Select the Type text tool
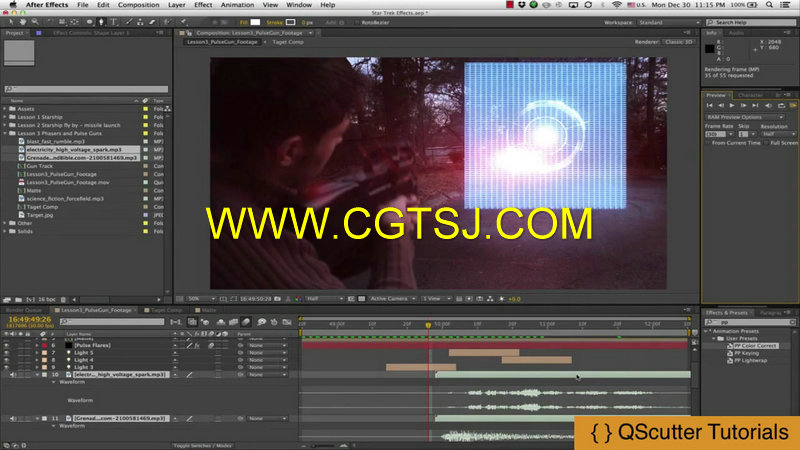Screen dimensions: 800x450 tap(114, 22)
